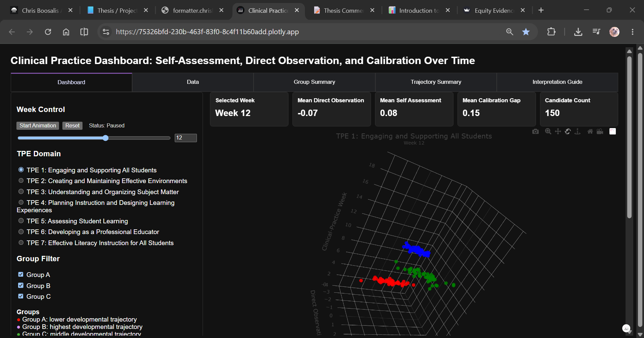Select TPE 2: Creating and Maintaining Effective Environments
The width and height of the screenshot is (644, 338).
[x=21, y=181]
